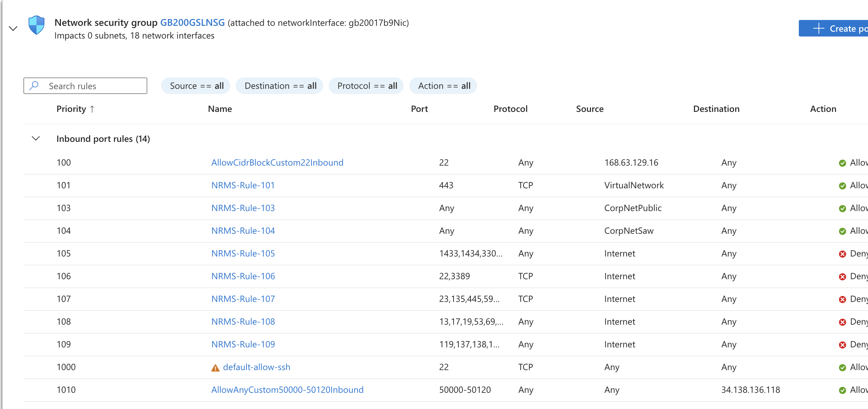The image size is (868, 409).
Task: Open the Destination == all filter
Action: [x=280, y=86]
